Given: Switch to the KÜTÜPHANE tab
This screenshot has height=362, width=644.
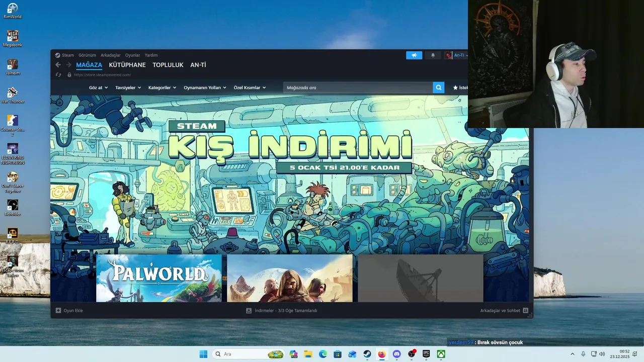Looking at the screenshot, I should [127, 65].
